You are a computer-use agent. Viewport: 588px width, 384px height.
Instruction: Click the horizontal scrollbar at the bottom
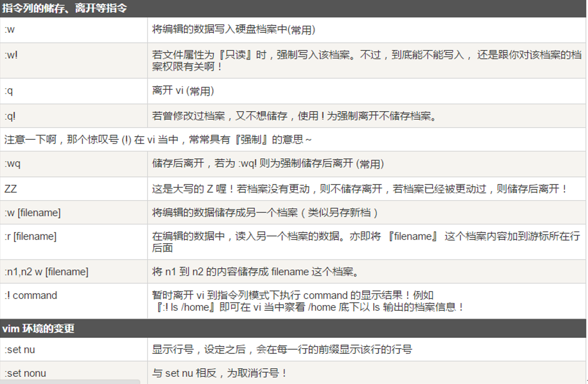pyautogui.click(x=70, y=382)
